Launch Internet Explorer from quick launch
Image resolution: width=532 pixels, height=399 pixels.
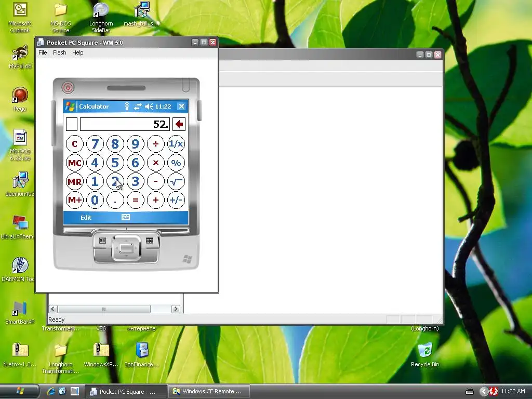click(51, 391)
